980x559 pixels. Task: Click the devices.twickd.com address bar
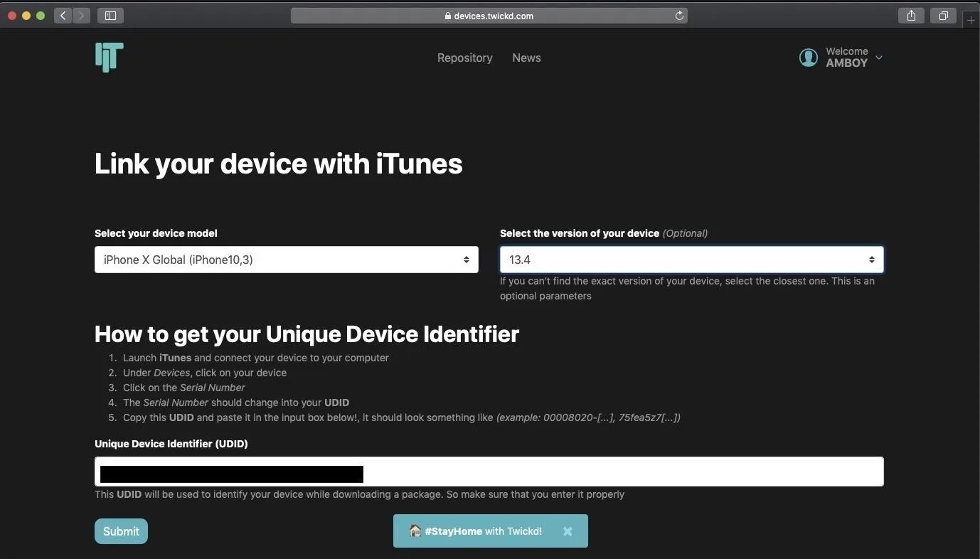[489, 16]
